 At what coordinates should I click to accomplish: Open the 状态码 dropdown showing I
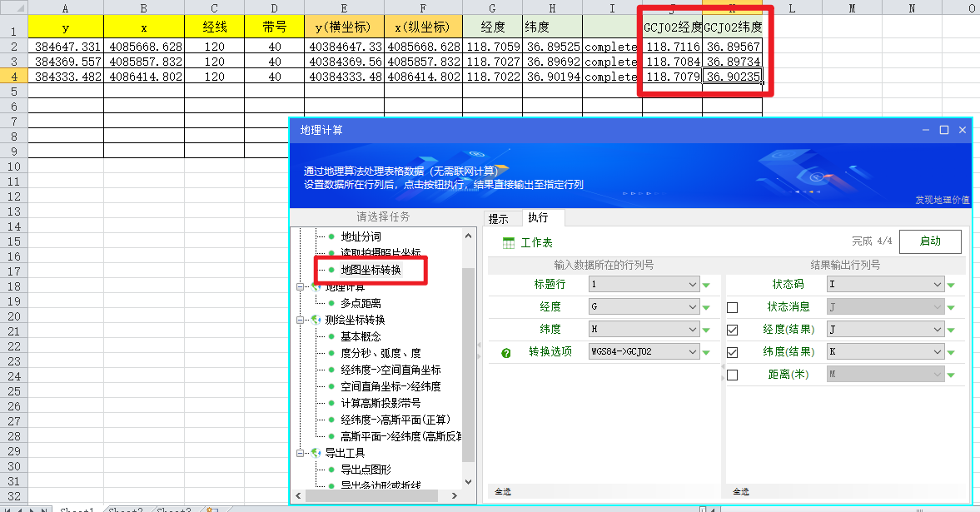pos(885,285)
